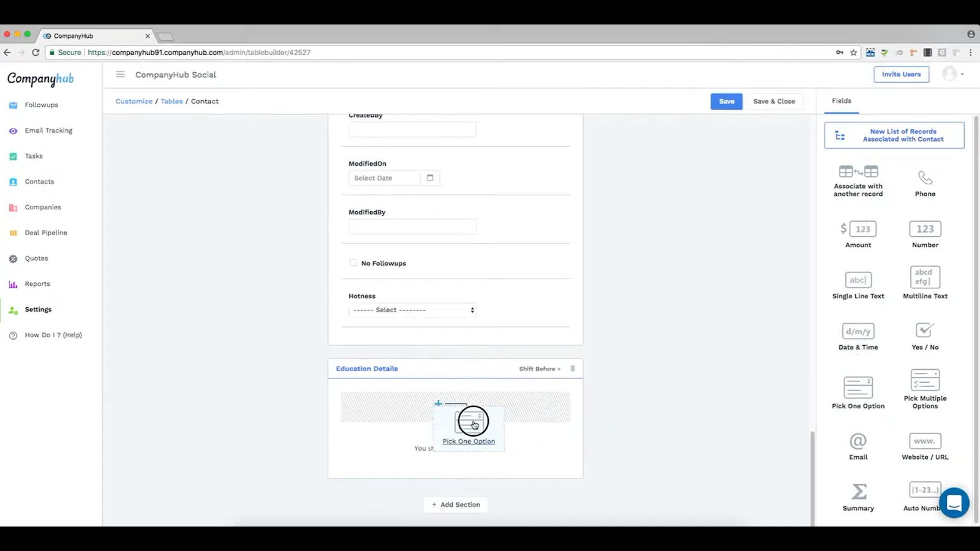Viewport: 980px width, 551px height.
Task: Open the user profile avatar dropdown
Action: (953, 74)
